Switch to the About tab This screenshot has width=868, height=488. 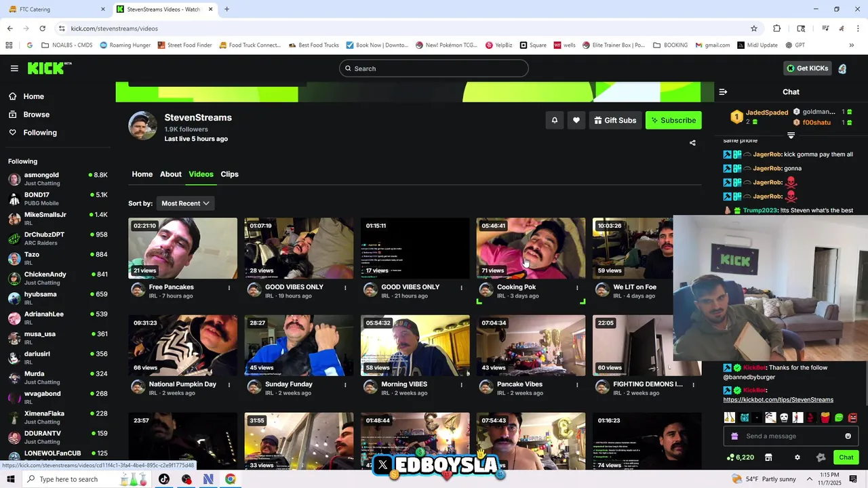coord(171,174)
